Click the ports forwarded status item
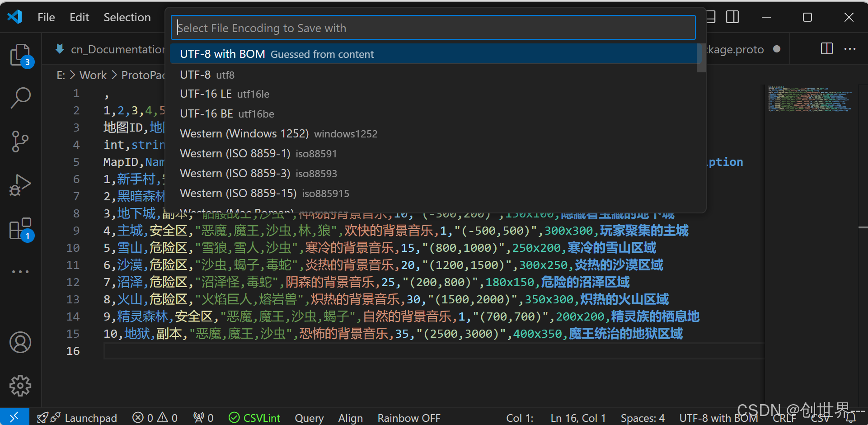 [203, 418]
